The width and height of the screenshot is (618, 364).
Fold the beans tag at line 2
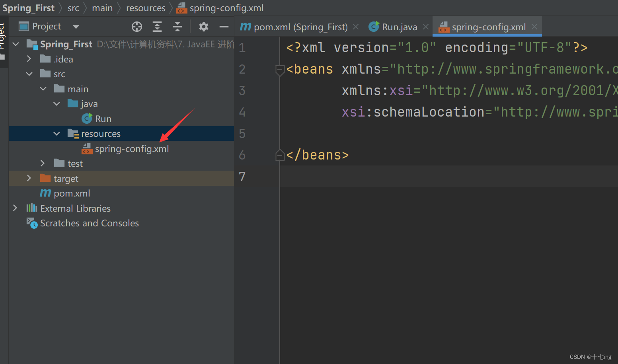[x=280, y=70]
